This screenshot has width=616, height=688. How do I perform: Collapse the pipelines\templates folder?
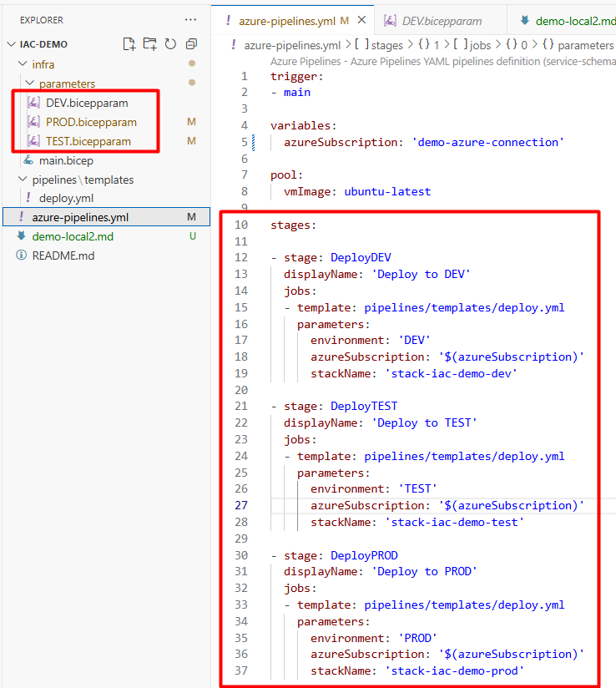pyautogui.click(x=23, y=180)
